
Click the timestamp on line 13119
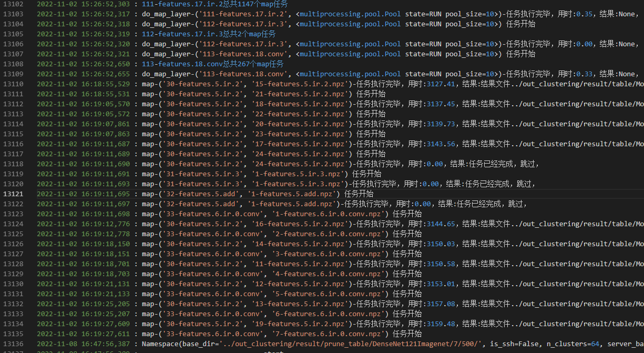point(83,174)
